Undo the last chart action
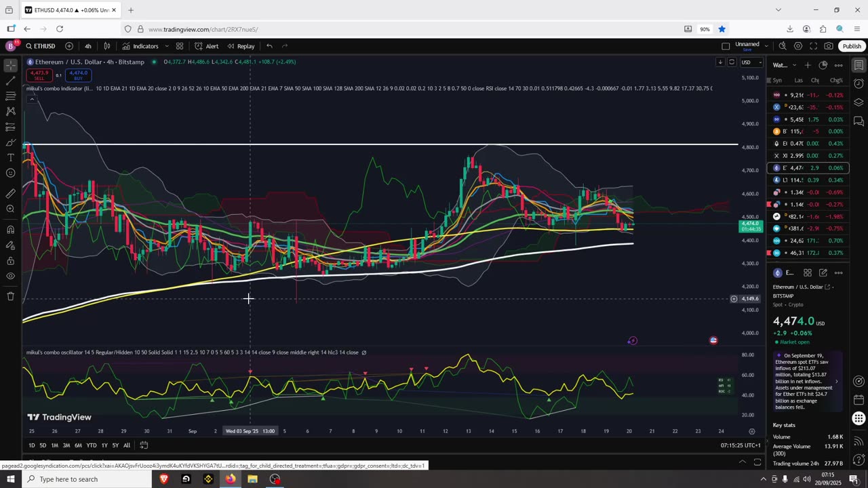The height and width of the screenshot is (488, 868). click(x=269, y=46)
